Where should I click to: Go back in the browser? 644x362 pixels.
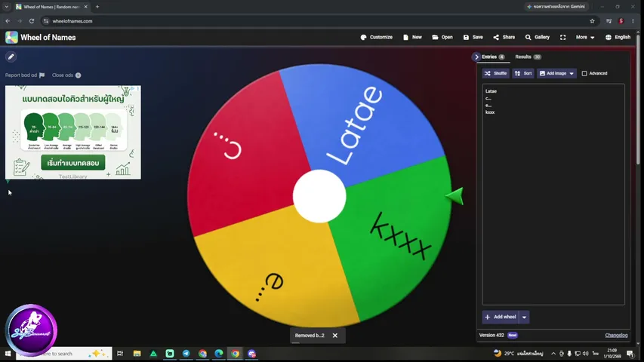click(x=8, y=21)
